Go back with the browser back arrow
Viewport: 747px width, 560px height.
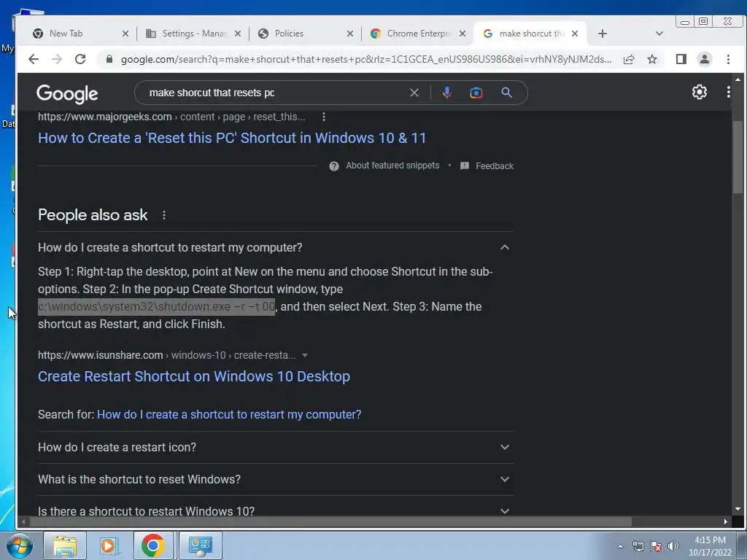pos(34,59)
